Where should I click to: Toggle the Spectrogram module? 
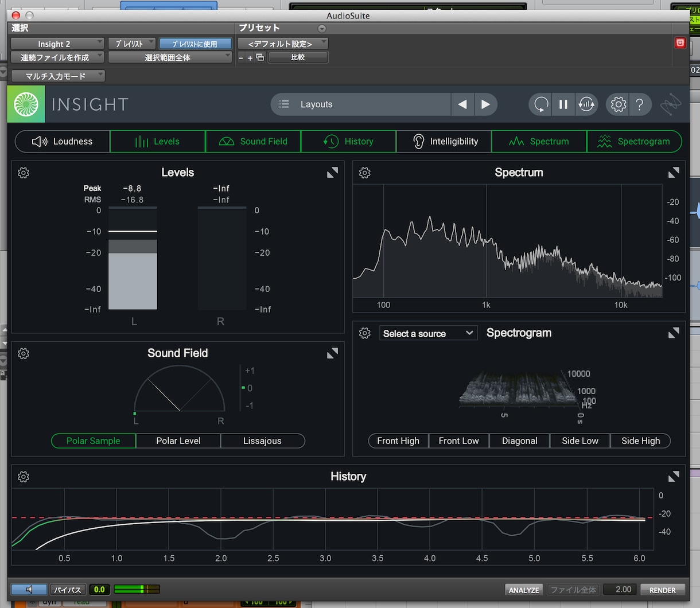tap(635, 141)
